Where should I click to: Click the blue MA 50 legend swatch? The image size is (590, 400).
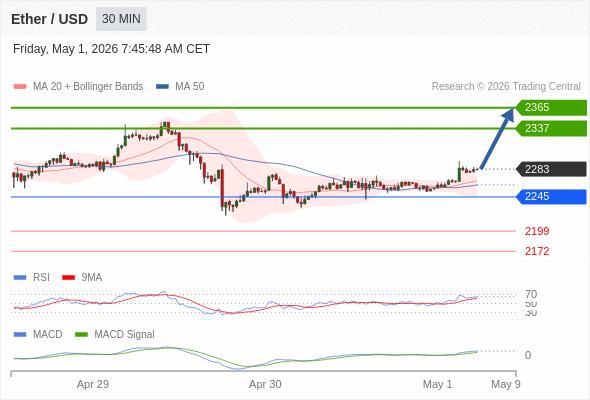(162, 87)
